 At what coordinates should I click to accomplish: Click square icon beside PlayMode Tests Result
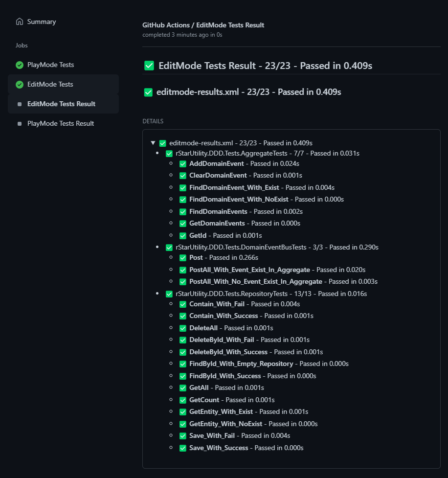(x=20, y=124)
